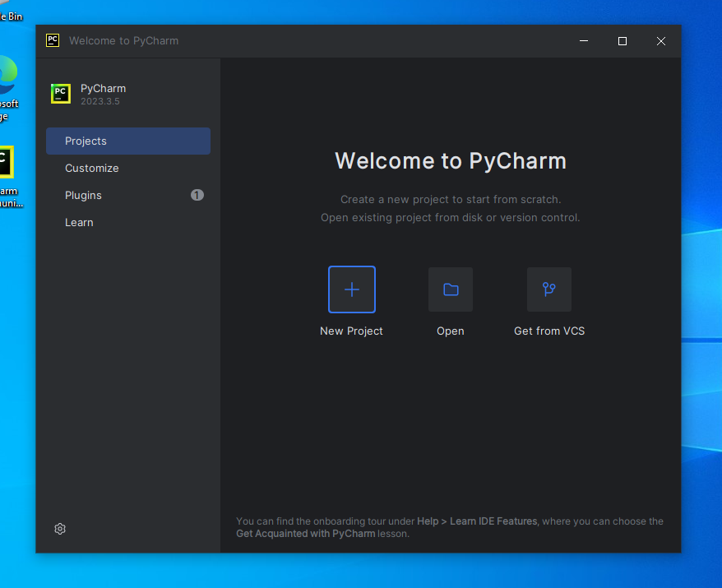Click the Get from VCS text label
The image size is (722, 588).
[548, 331]
